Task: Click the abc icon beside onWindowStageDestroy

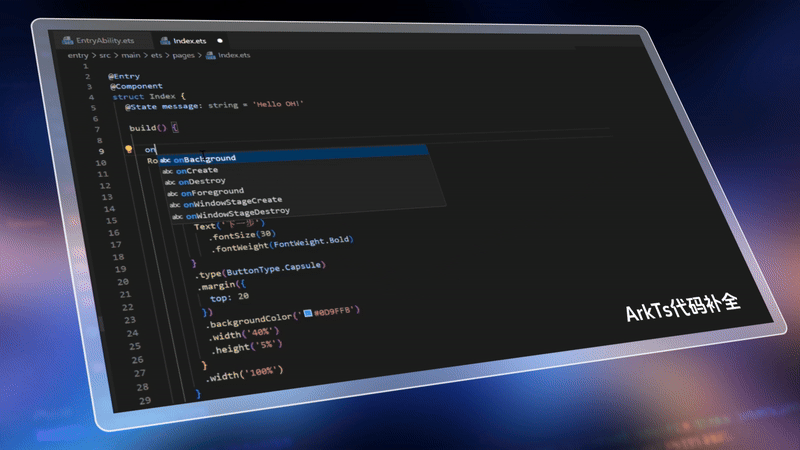Action: (x=177, y=217)
